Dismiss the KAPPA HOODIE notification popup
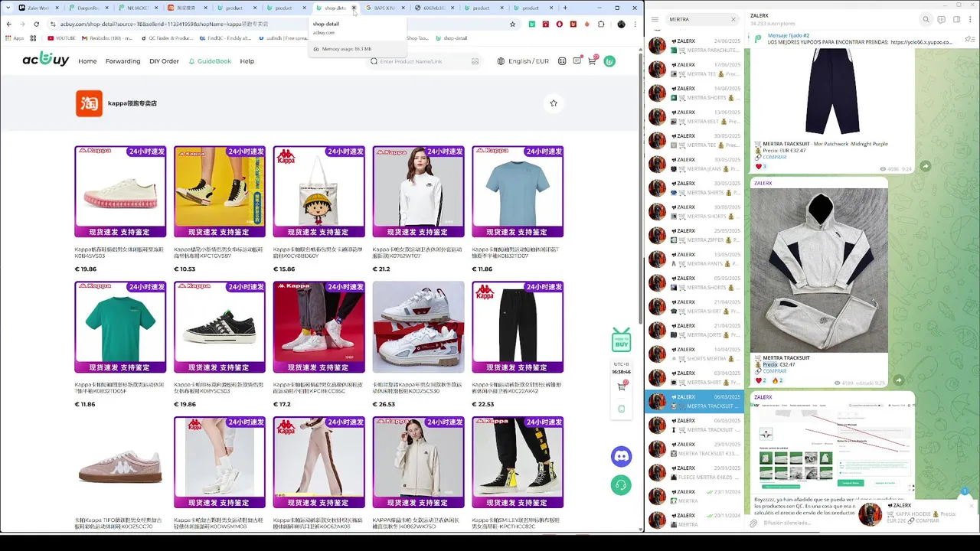 (972, 505)
